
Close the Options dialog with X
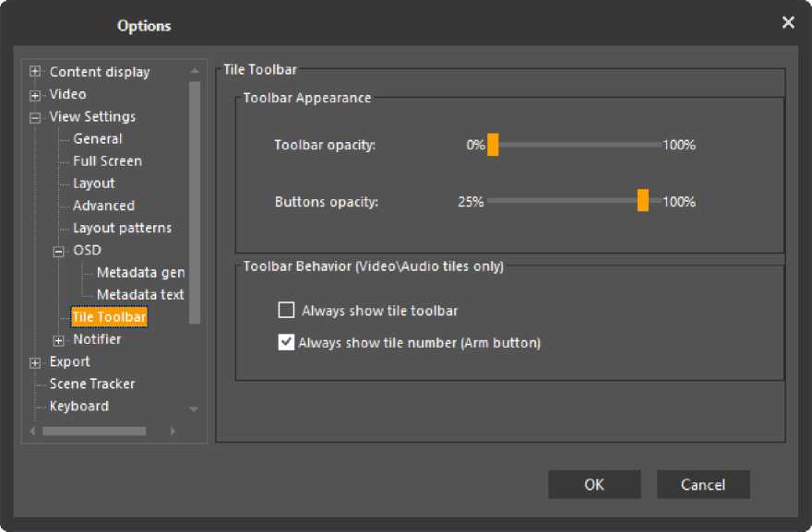788,23
